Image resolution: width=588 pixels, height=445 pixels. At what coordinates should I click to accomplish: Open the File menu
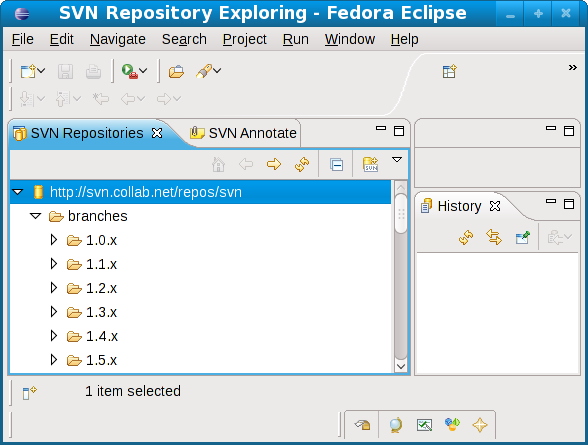[x=22, y=39]
